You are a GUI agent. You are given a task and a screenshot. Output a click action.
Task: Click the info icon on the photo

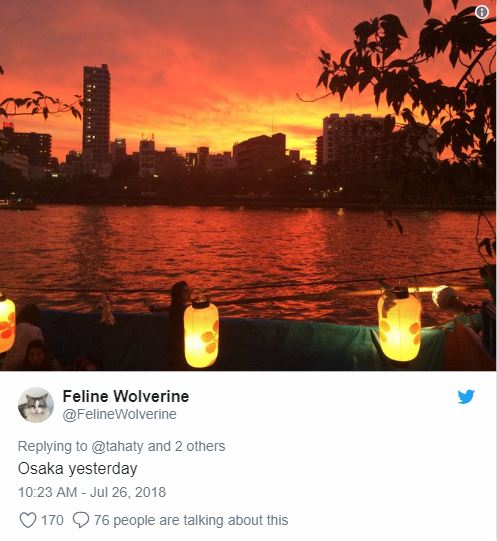pos(481,12)
